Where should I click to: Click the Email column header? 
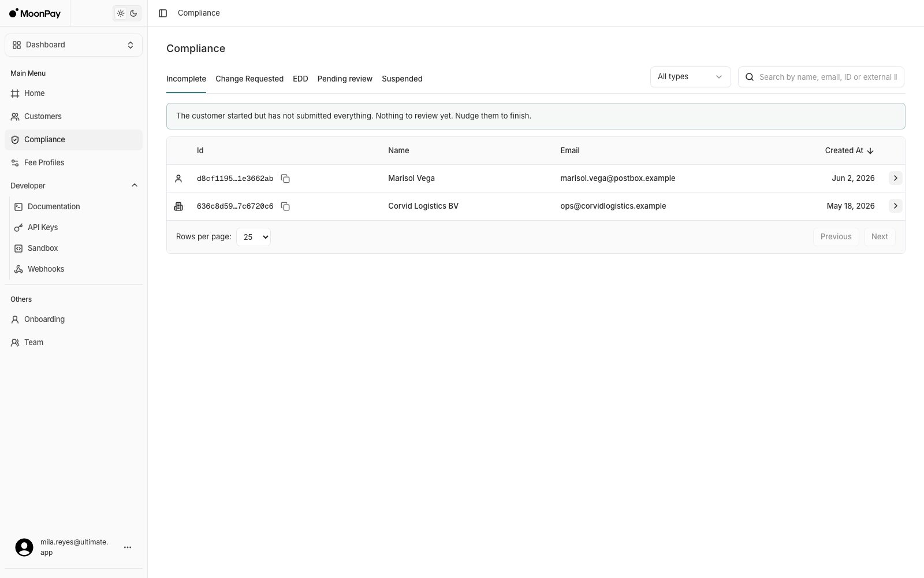[x=569, y=150]
